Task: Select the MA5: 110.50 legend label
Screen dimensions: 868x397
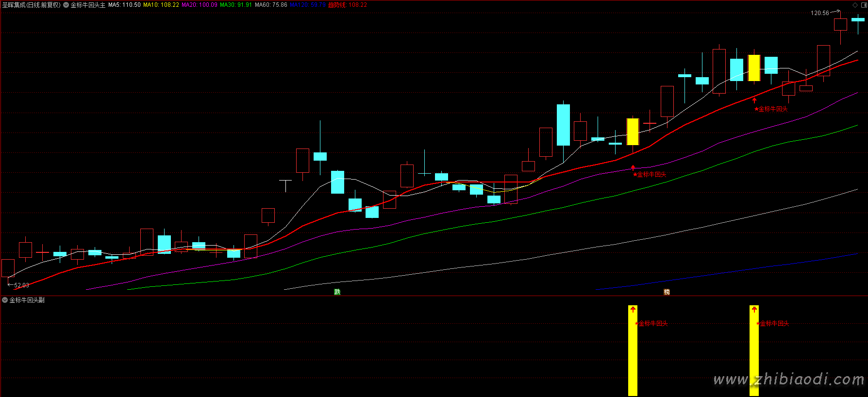Action: [124, 5]
